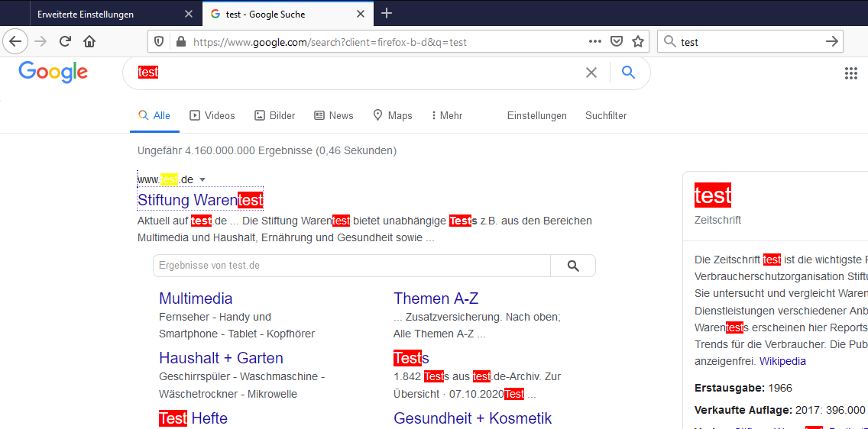
Task: Open the Google apps grid
Action: coord(850,73)
